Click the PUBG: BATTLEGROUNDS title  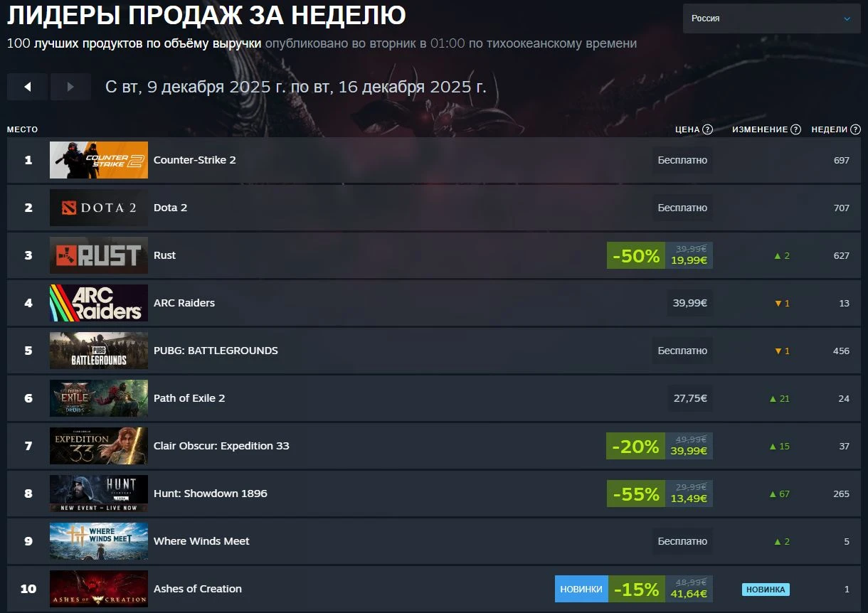pyautogui.click(x=216, y=351)
